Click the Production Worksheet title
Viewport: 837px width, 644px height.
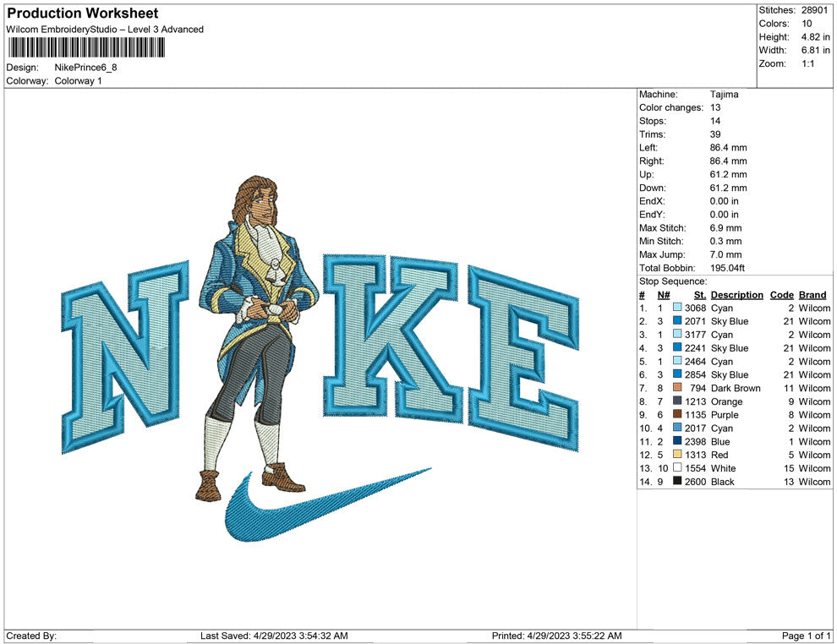point(82,14)
